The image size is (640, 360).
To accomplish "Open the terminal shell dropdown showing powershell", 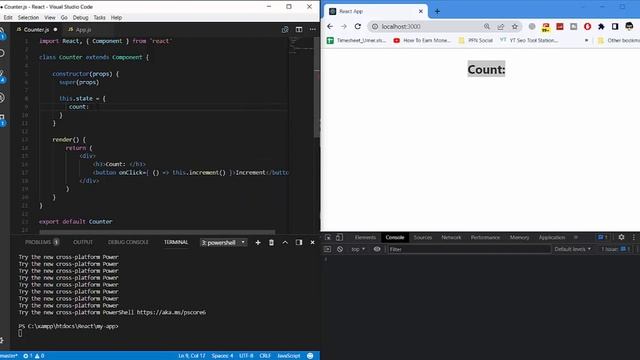I will coord(224,242).
